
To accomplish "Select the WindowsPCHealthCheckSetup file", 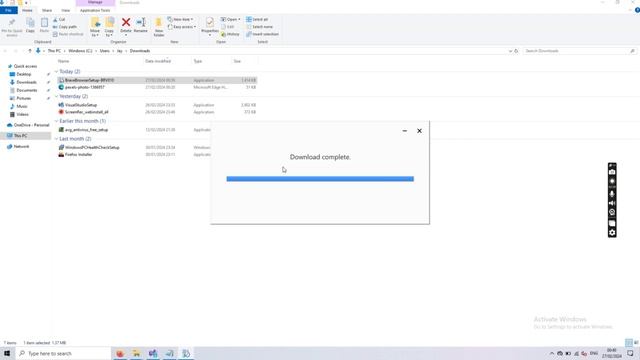I will (92, 147).
